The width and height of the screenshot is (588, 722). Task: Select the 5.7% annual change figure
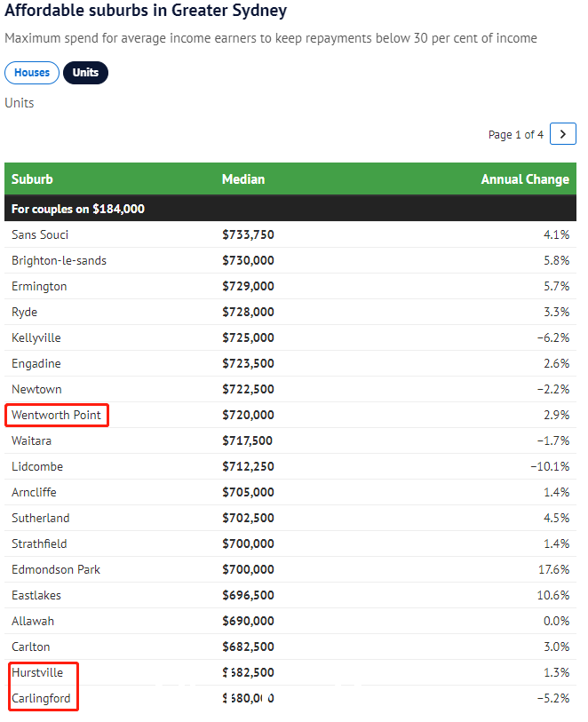click(x=557, y=287)
